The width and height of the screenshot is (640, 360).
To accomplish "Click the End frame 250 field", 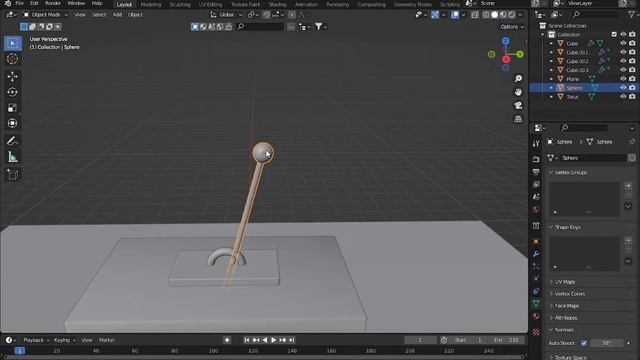I will [x=506, y=340].
